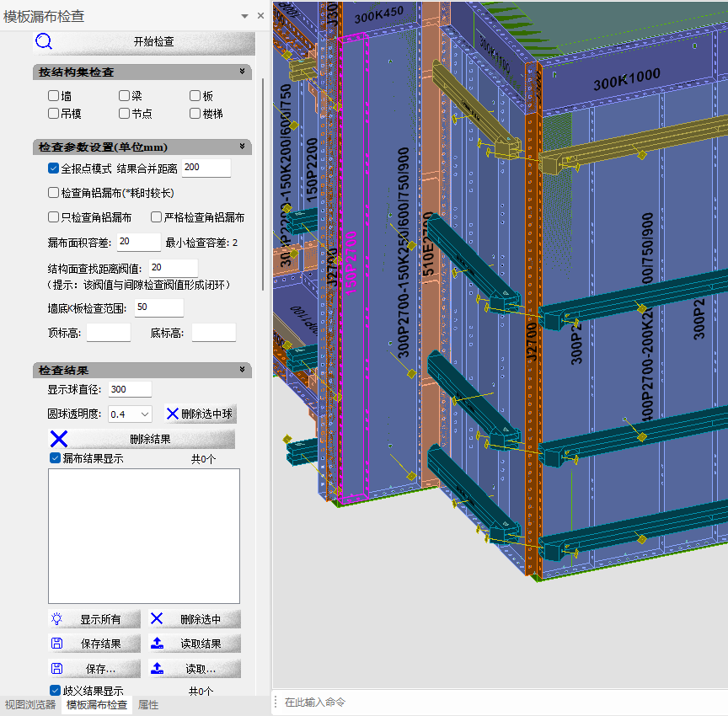The width and height of the screenshot is (728, 716).
Task: Click the 保存… button
Action: pos(94,669)
